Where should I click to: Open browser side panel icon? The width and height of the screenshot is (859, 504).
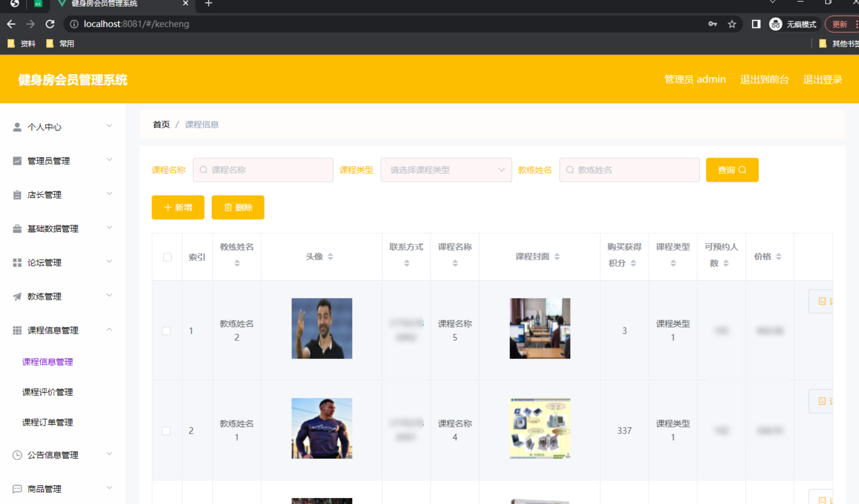point(756,24)
